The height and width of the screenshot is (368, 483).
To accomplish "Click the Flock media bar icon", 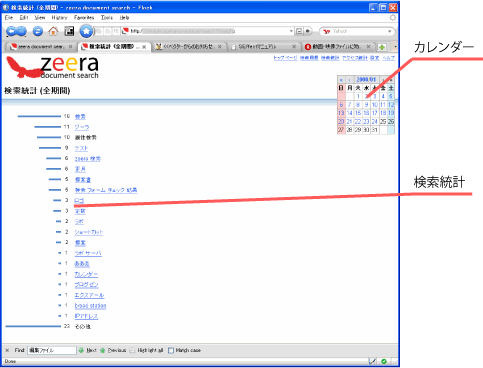I will (69, 31).
